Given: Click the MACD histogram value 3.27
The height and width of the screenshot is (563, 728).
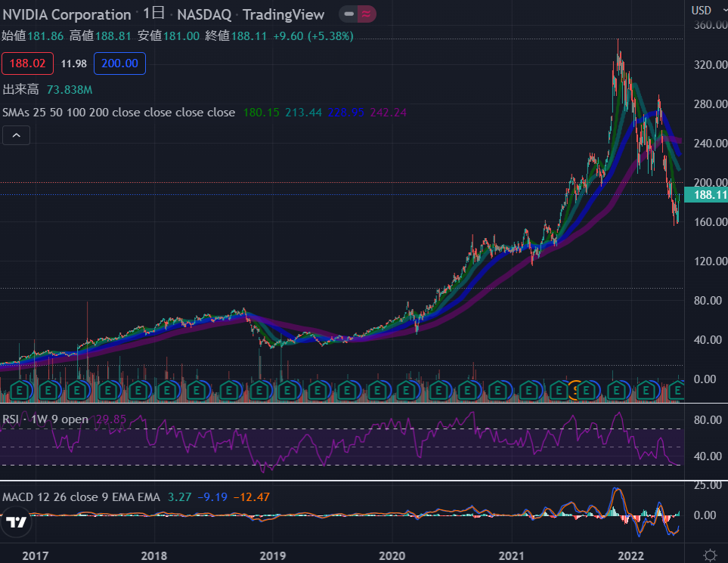Looking at the screenshot, I should coord(180,497).
